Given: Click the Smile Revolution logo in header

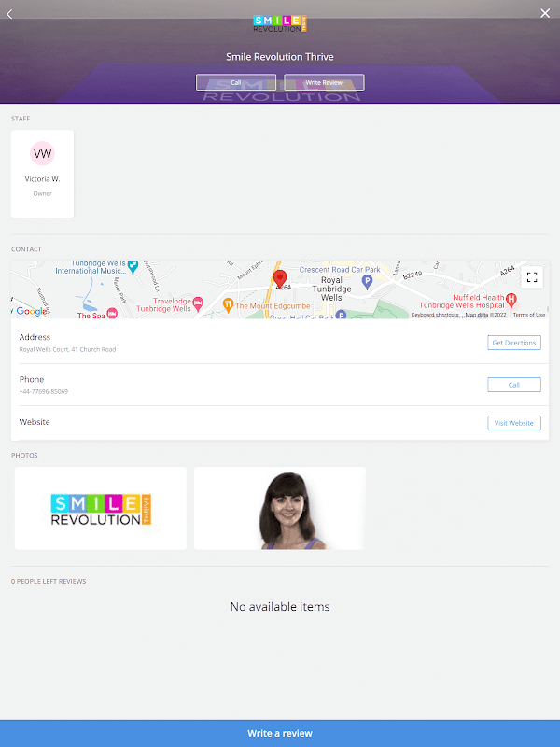Looking at the screenshot, I should pos(280,24).
